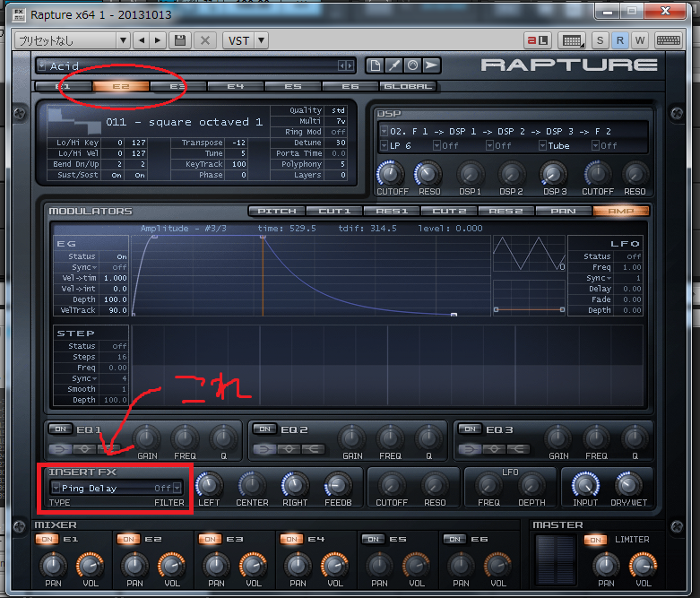
Task: Open Insert FX filter dropdown Off
Action: click(177, 488)
